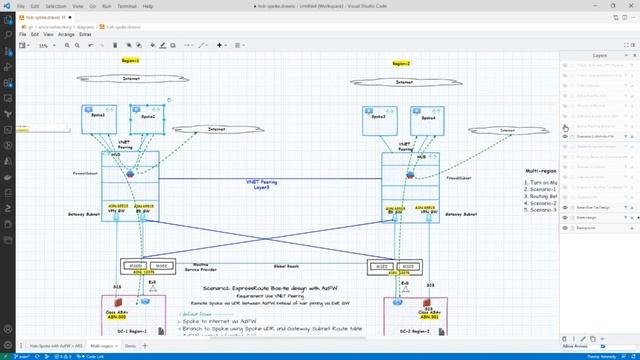Toggle the eye icon of the topmost Layers row
This screenshot has height=360, width=640.
pyautogui.click(x=565, y=65)
